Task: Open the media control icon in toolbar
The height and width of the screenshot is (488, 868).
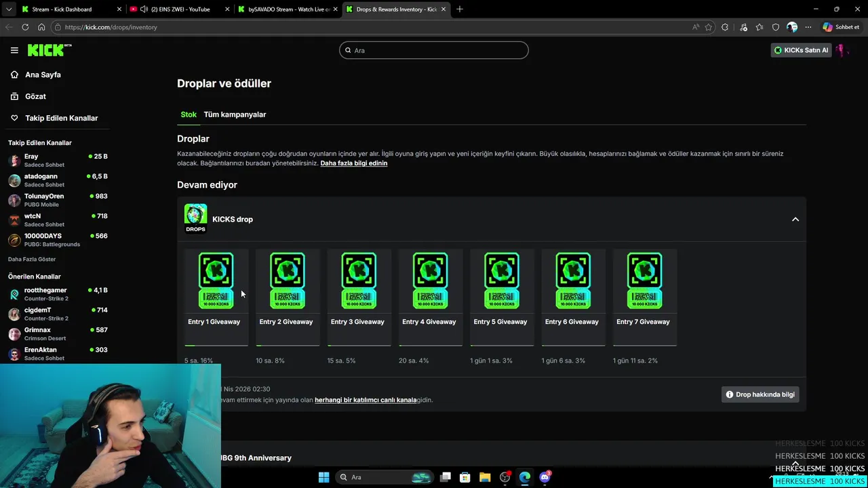Action: pyautogui.click(x=744, y=27)
